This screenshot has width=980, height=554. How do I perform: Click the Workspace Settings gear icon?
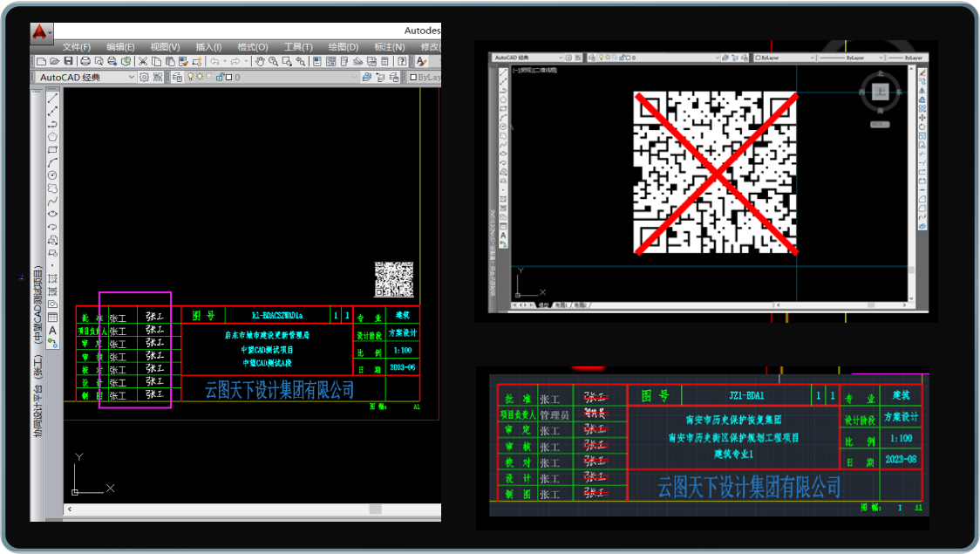[145, 77]
